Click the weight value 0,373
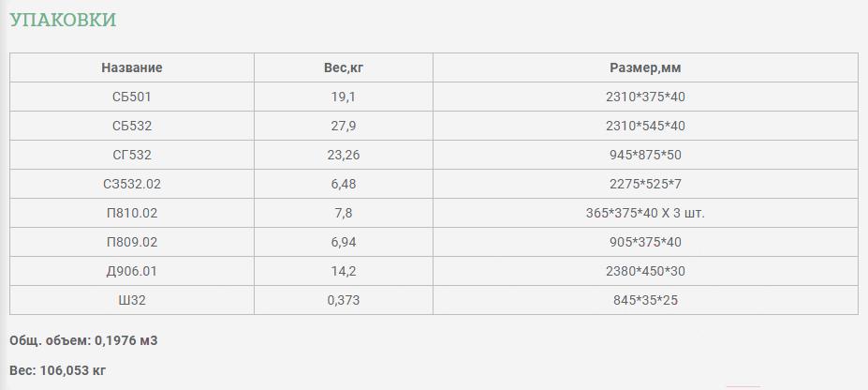The width and height of the screenshot is (868, 390). (344, 300)
